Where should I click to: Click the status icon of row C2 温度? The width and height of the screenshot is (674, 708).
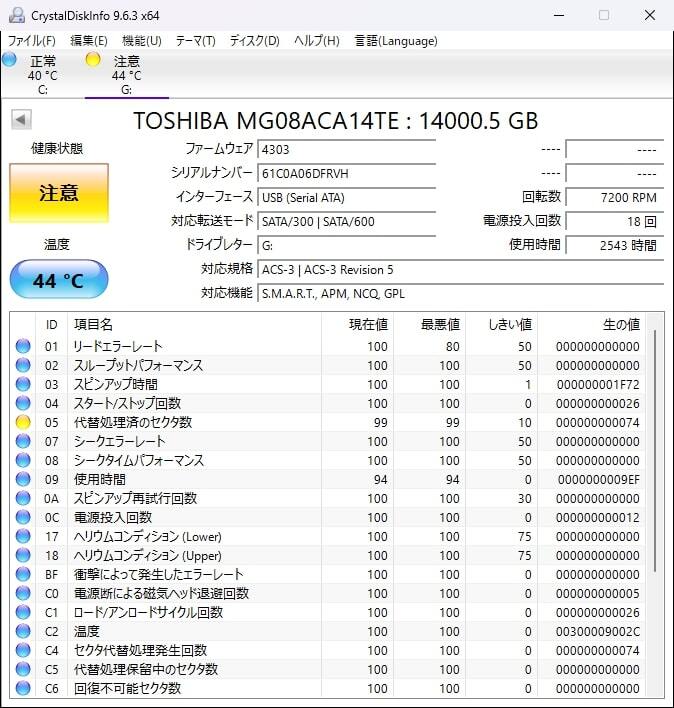point(23,631)
